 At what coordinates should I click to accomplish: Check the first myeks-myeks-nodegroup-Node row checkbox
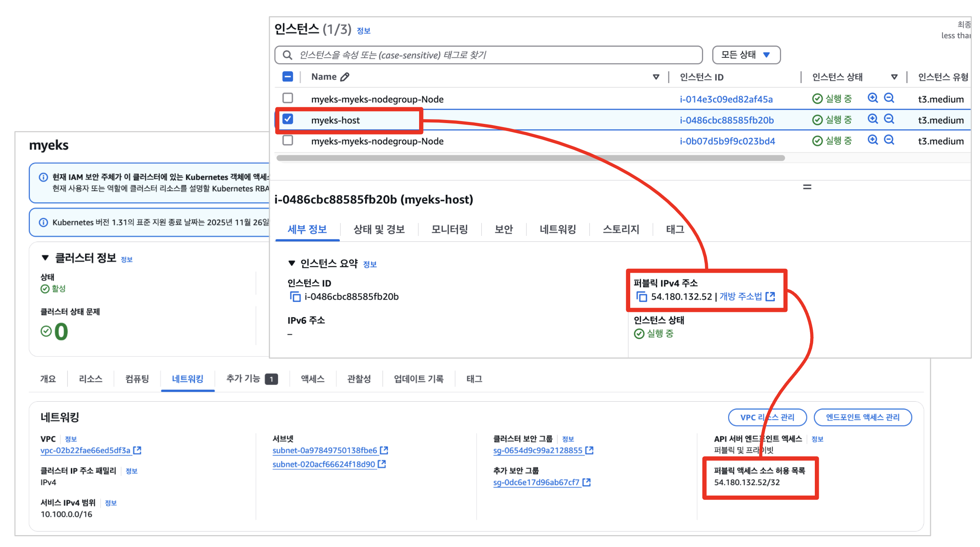pos(288,98)
